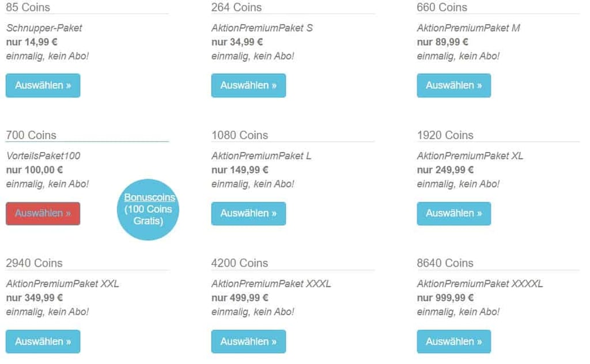This screenshot has height=364, width=590.
Task: Click the 4200 Coins heading
Action: (x=240, y=263)
